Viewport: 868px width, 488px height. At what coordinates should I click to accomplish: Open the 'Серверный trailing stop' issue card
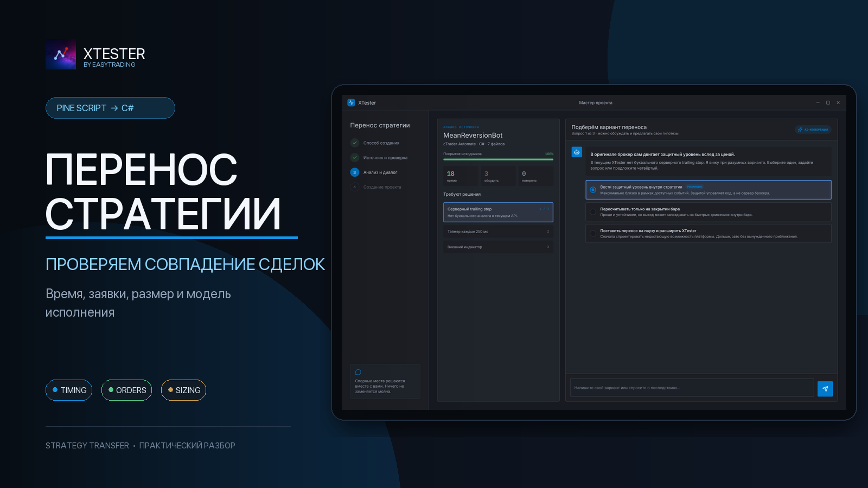[498, 212]
